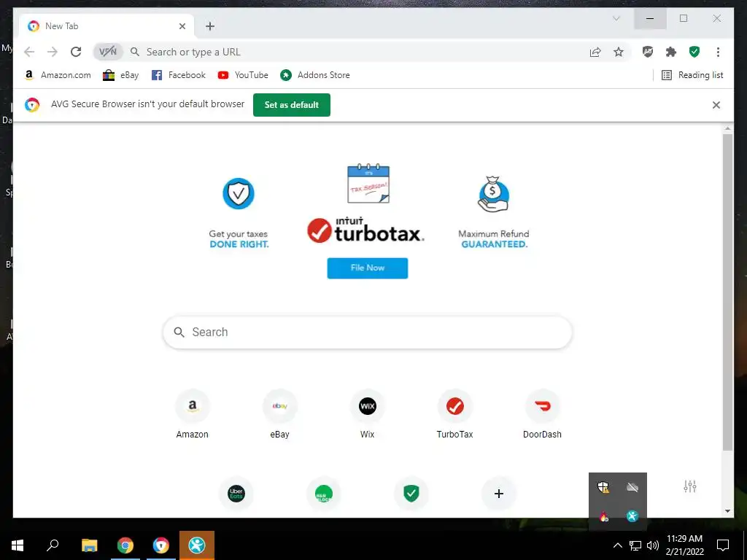Screen dimensions: 747x560
Task: Add a new shortcut with plus tile
Action: pyautogui.click(x=499, y=494)
